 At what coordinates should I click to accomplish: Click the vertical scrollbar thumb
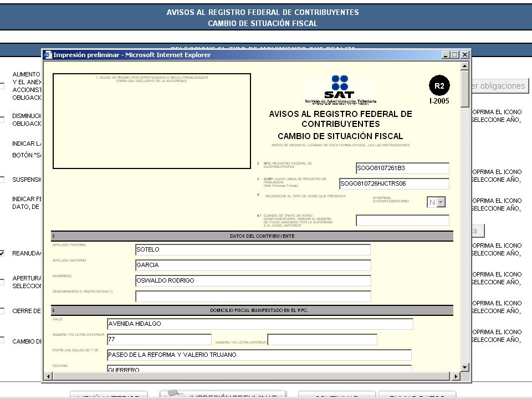point(464,89)
